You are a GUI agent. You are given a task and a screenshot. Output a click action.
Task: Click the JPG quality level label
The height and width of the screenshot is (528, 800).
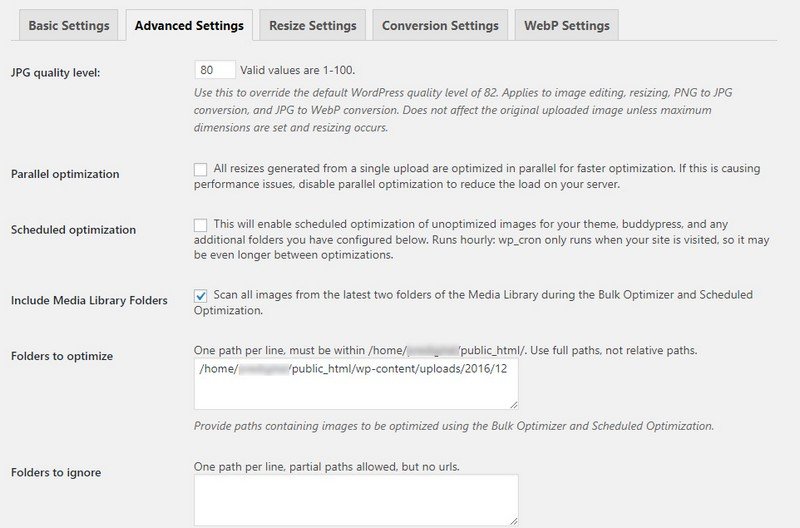tap(56, 72)
